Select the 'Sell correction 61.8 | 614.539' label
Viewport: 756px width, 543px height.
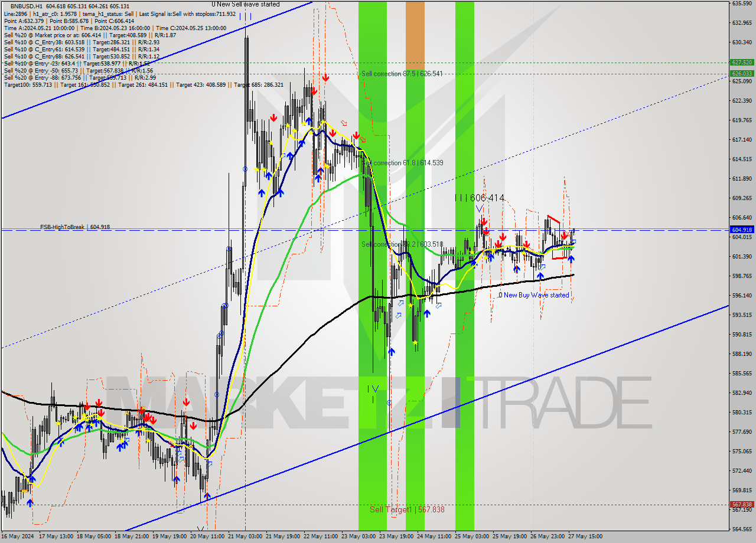tap(403, 162)
